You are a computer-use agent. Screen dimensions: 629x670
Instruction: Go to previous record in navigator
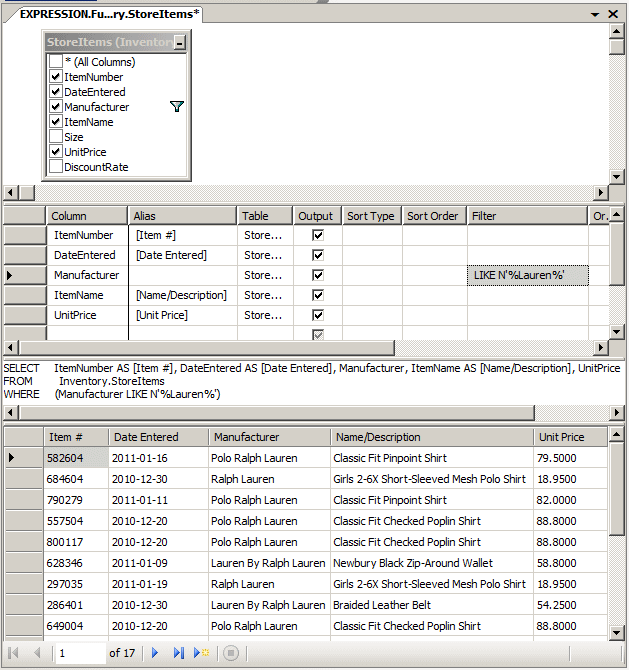click(x=37, y=652)
